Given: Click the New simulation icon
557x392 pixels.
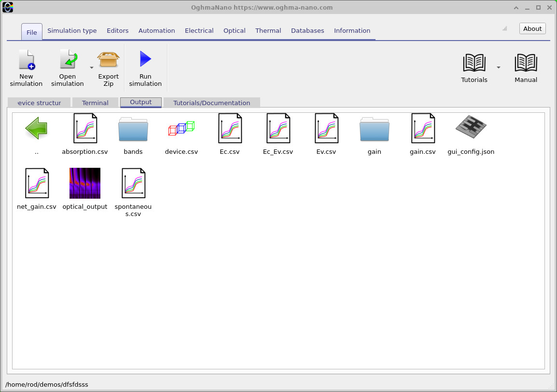Looking at the screenshot, I should (27, 59).
